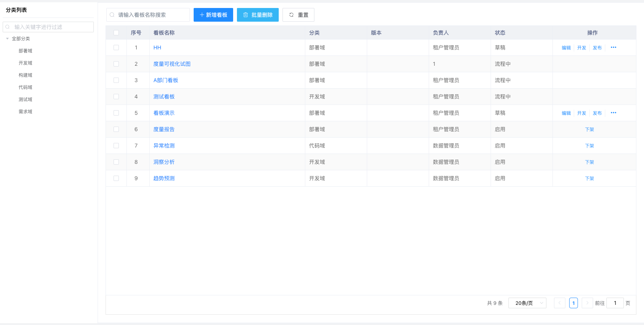Select 开发域 in the category tree

[25, 63]
